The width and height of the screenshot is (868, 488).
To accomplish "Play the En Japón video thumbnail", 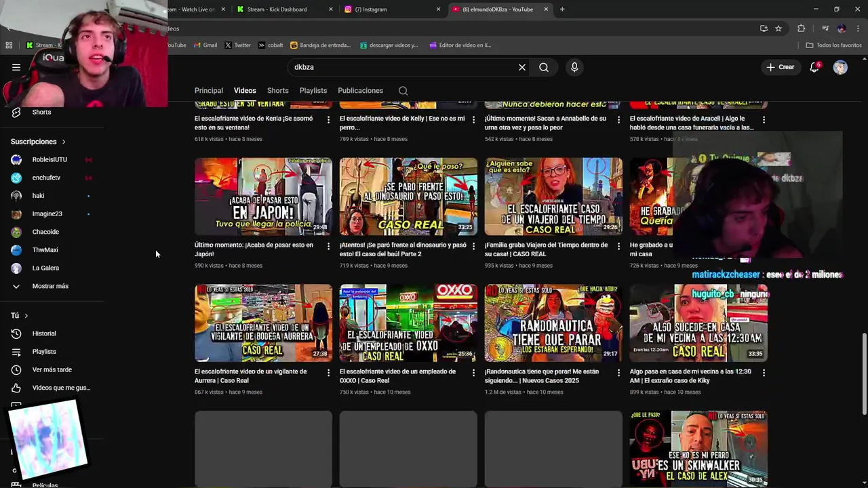I will click(x=263, y=197).
